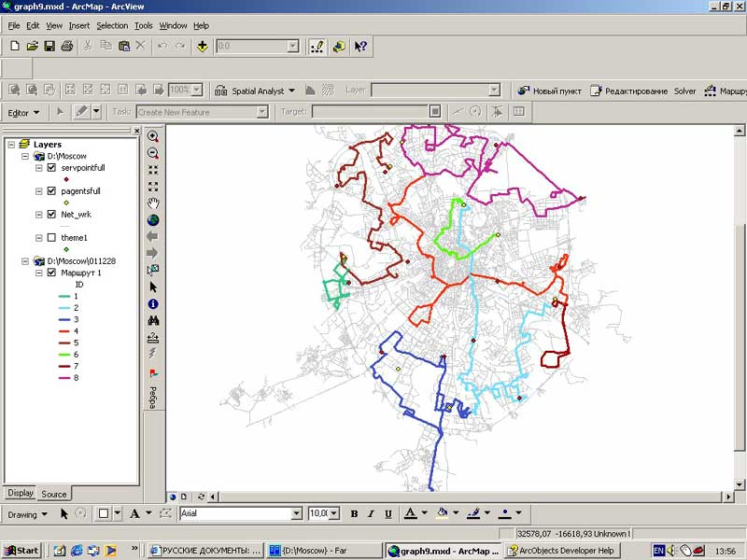Open a map document with Open icon
747x560 pixels.
pos(32,46)
